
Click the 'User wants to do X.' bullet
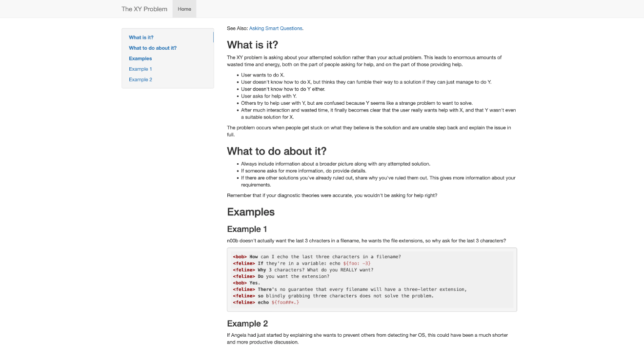pyautogui.click(x=262, y=75)
